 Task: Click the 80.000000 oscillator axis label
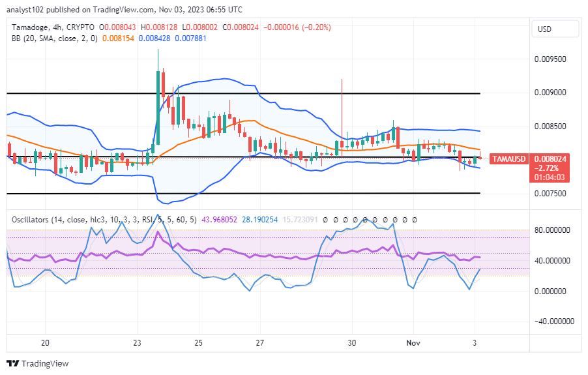click(552, 230)
